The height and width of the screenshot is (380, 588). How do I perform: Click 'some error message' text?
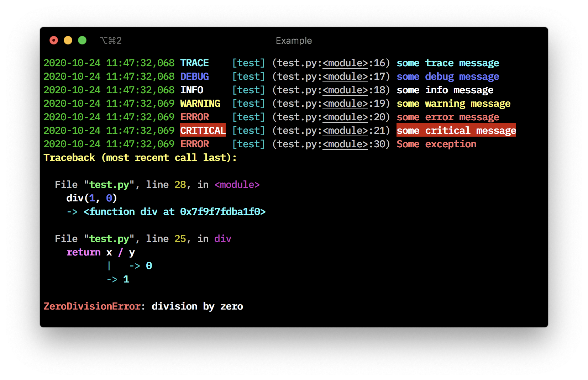click(x=448, y=117)
